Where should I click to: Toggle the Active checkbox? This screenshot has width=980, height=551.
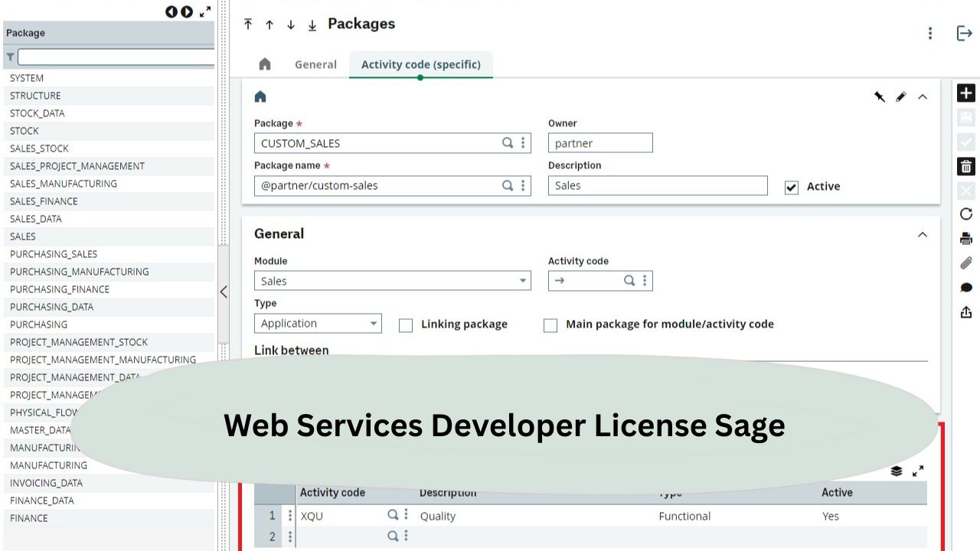click(x=792, y=187)
